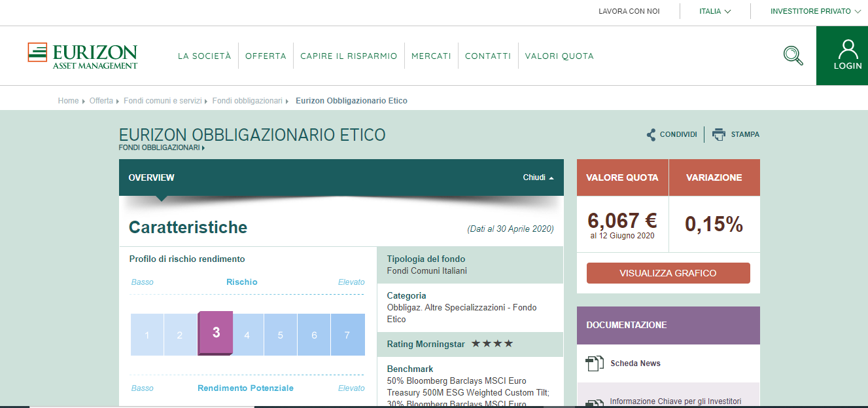Open the CAPIRE IL RISPARMIO menu

(349, 56)
